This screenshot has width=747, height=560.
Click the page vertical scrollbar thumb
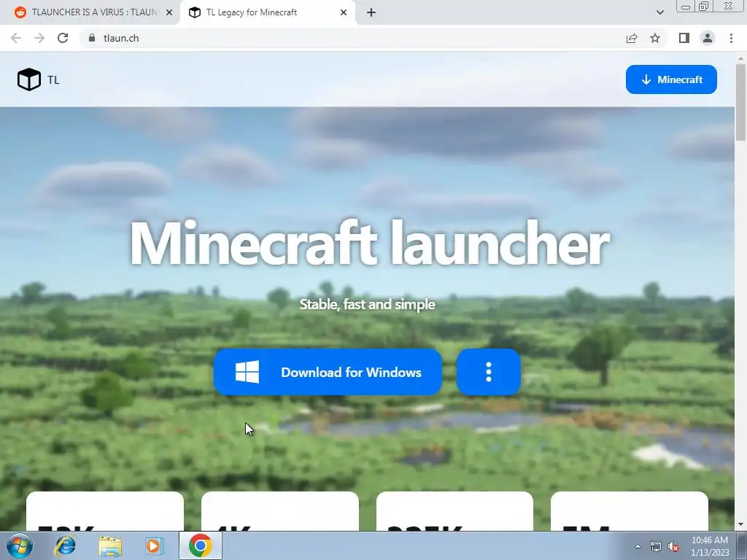click(x=740, y=103)
